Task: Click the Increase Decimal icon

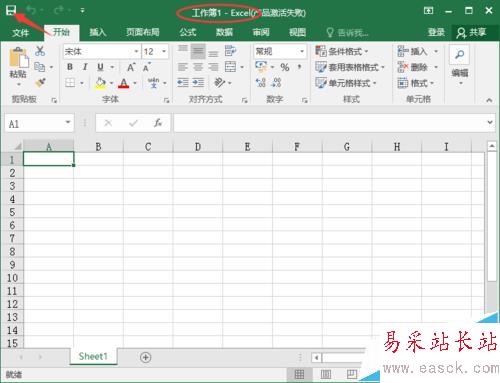Action: 261,82
